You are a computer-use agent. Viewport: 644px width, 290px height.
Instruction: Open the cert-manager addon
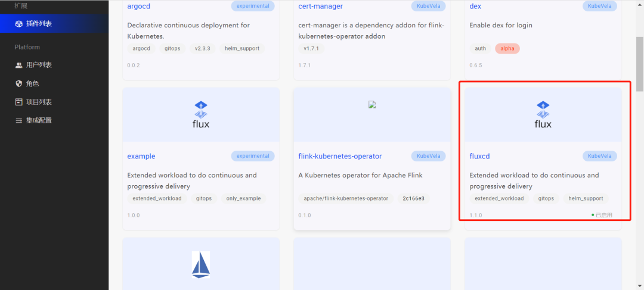click(320, 6)
